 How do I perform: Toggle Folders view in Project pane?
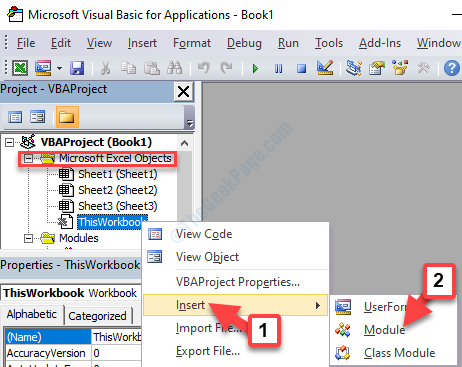click(x=67, y=117)
